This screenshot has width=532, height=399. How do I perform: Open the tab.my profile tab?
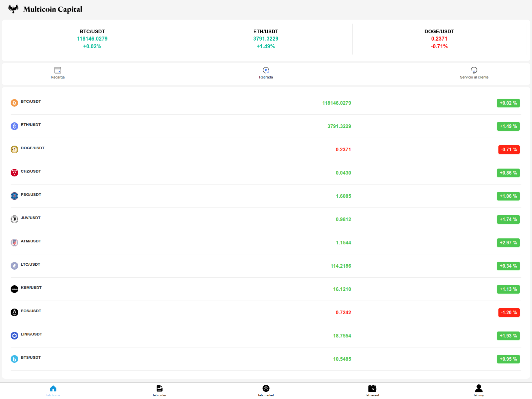tap(479, 391)
